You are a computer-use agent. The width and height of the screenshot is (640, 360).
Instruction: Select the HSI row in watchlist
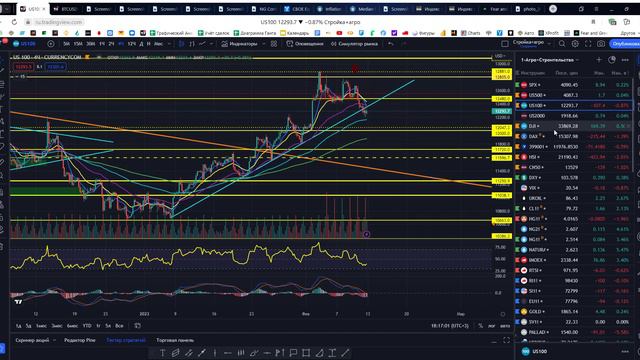tap(574, 157)
